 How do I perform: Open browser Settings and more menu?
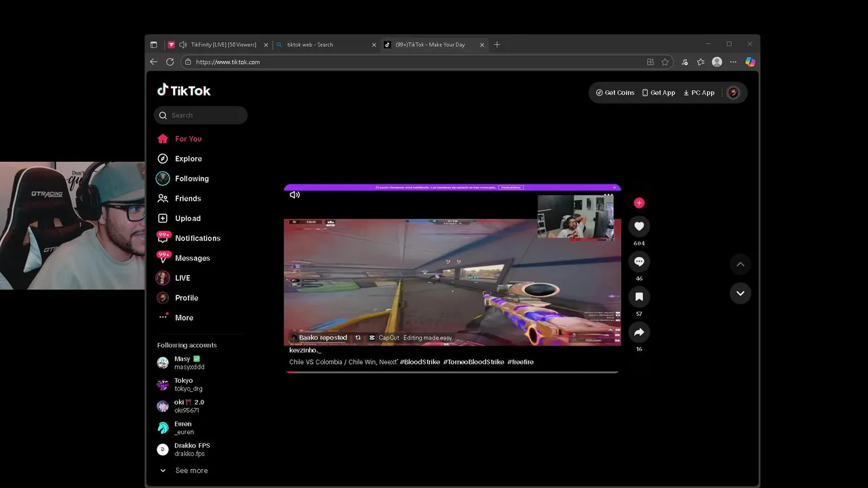point(733,62)
